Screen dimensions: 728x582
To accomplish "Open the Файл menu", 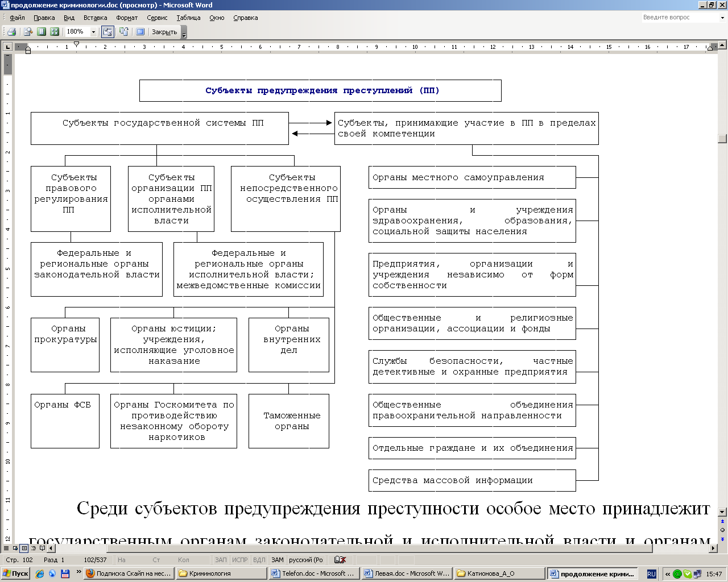I will click(17, 18).
